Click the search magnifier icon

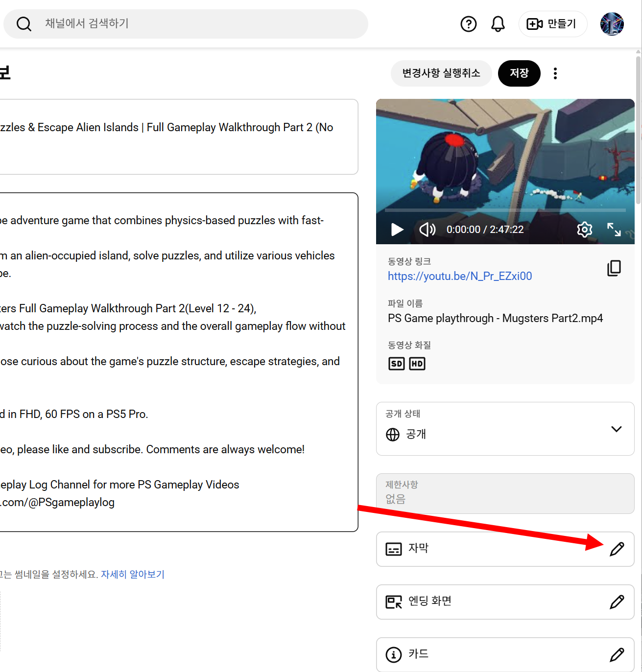24,23
